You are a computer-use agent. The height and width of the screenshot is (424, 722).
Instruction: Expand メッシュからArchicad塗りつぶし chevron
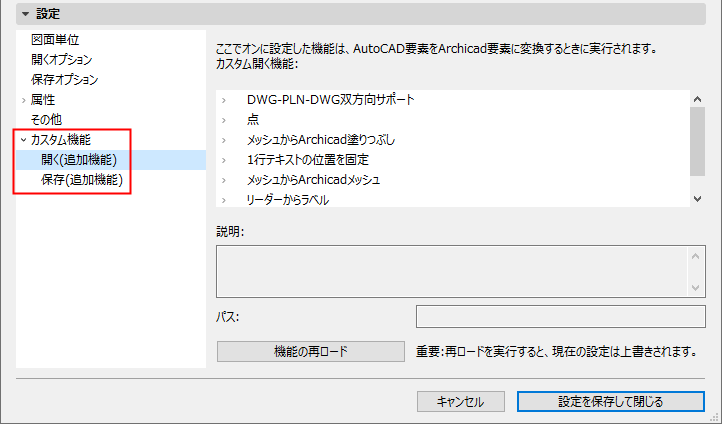(x=224, y=140)
